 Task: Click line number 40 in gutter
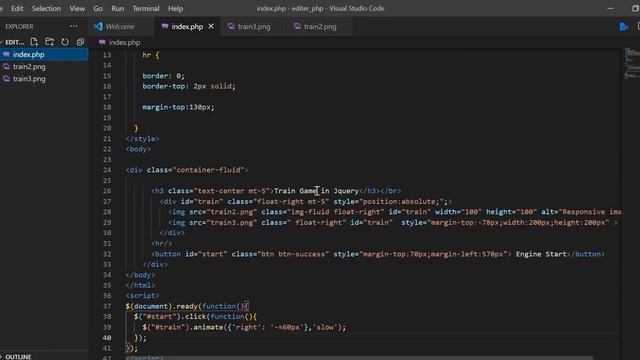click(107, 338)
